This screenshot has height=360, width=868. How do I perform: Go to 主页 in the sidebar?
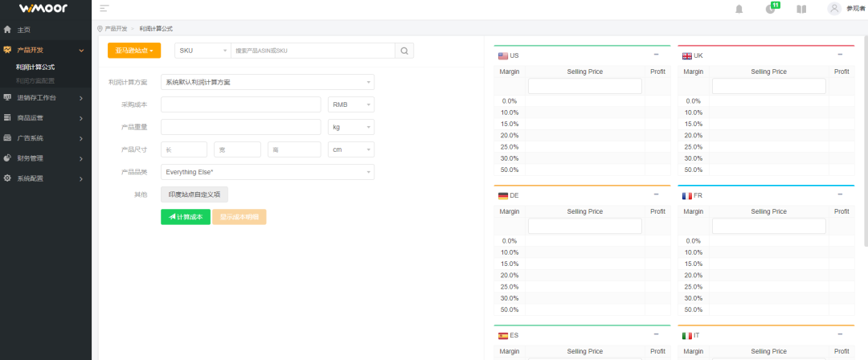click(x=24, y=30)
